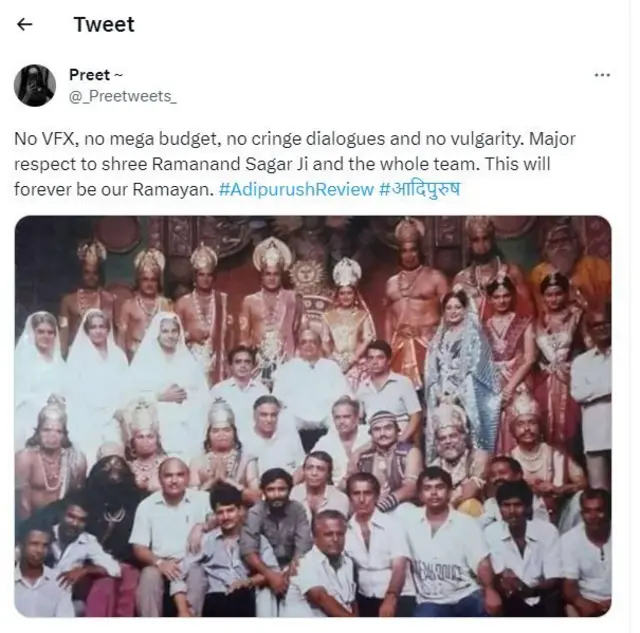Viewport: 640px width, 633px height.
Task: Click the display name "Preet ~"
Action: (96, 75)
